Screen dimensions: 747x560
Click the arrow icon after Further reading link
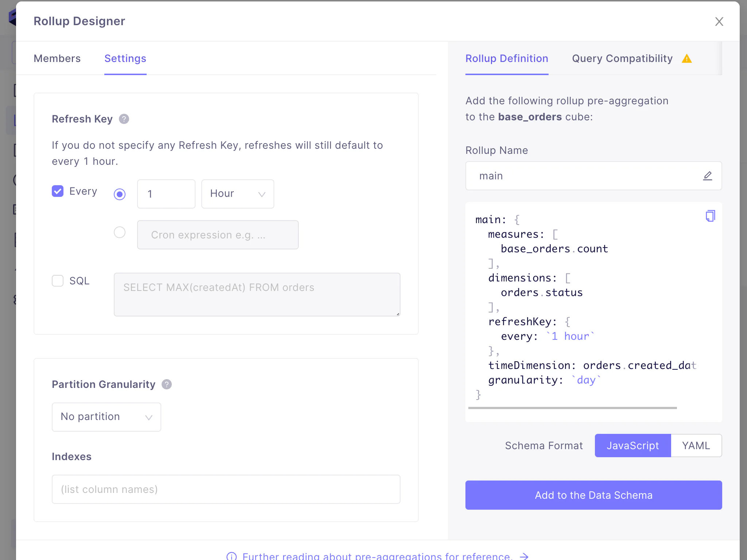click(524, 556)
